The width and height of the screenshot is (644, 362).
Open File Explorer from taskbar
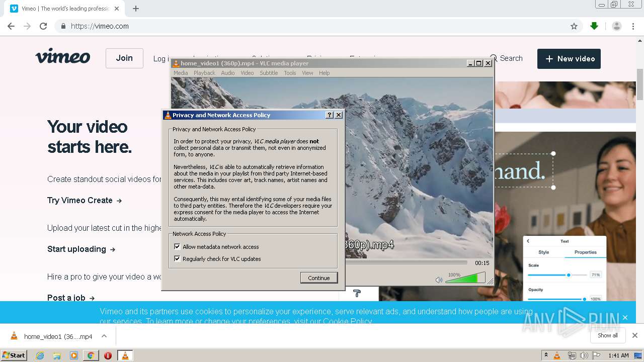(57, 355)
